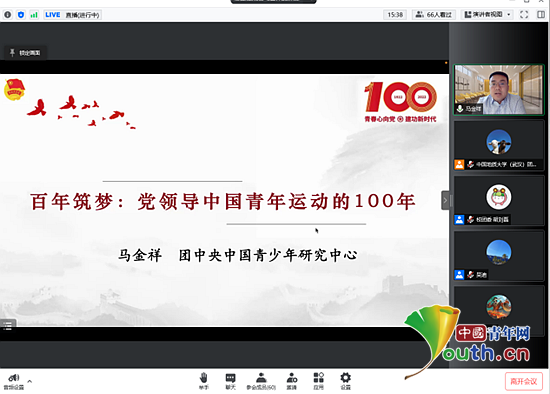The width and height of the screenshot is (550, 394).
Task: Open the apps grid icon
Action: pyautogui.click(x=318, y=381)
